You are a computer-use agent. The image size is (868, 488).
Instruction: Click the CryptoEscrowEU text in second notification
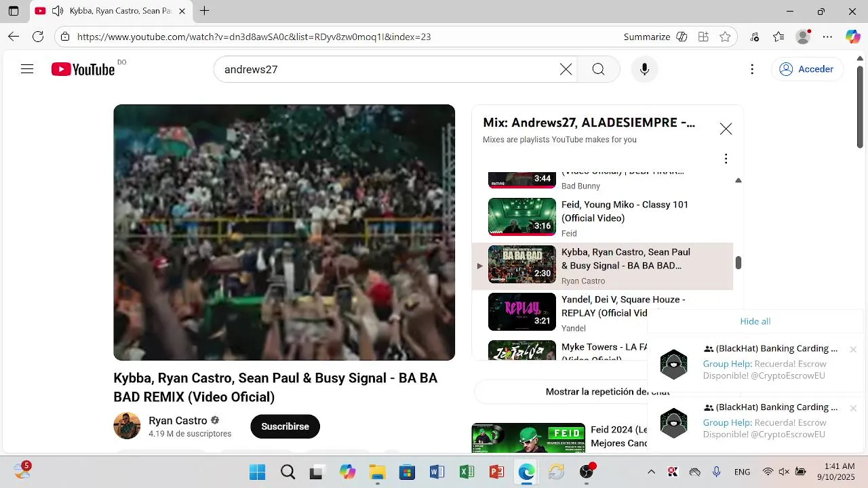tap(788, 434)
